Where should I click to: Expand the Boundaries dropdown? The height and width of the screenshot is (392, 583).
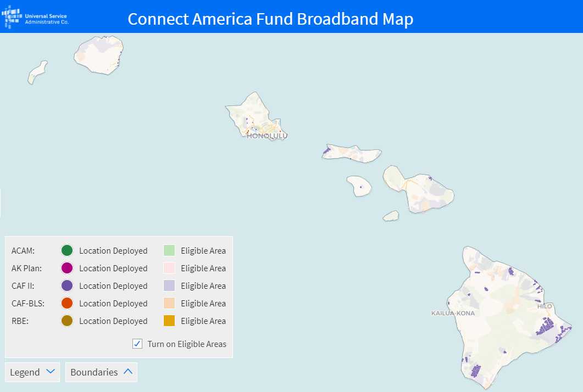tap(101, 372)
